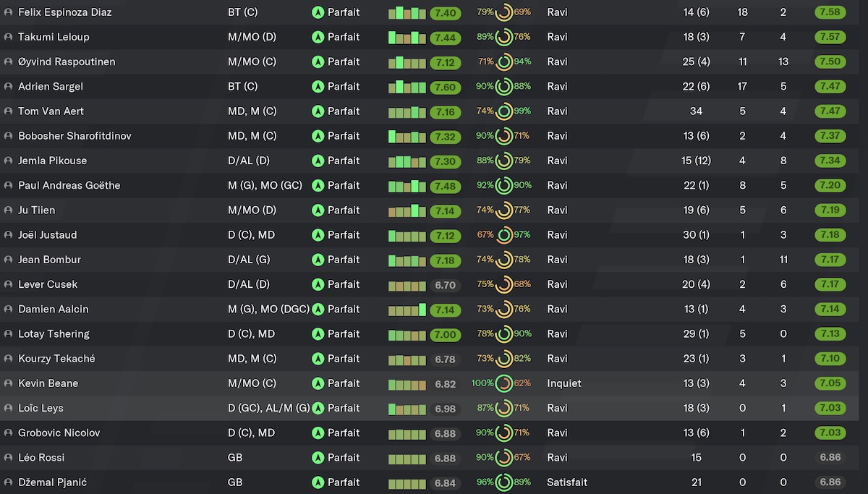The image size is (868, 494).
Task: Click the green morale arrow icon for Takumi Leloup
Action: click(x=318, y=37)
